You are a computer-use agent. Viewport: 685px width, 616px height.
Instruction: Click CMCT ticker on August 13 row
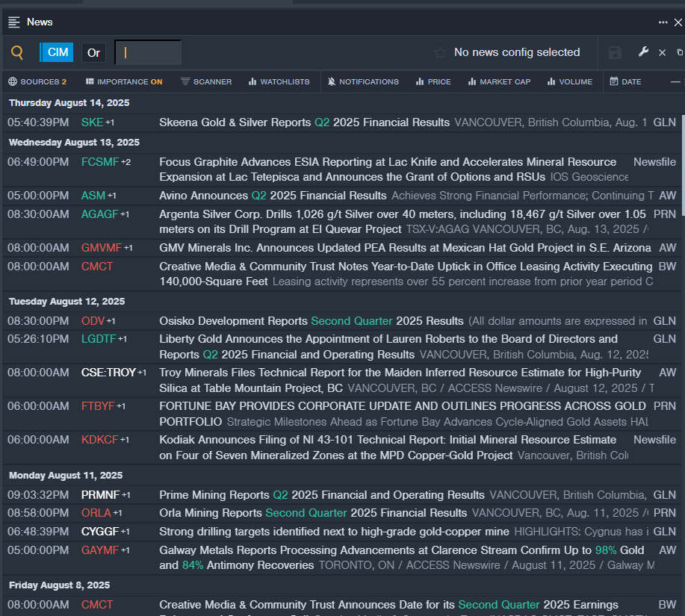[x=97, y=267]
